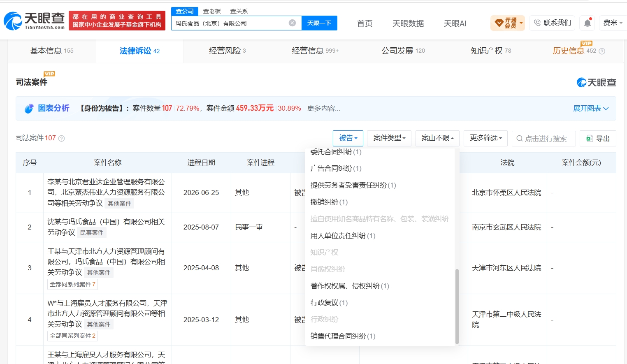
Task: Open the notification bell
Action: (x=588, y=23)
